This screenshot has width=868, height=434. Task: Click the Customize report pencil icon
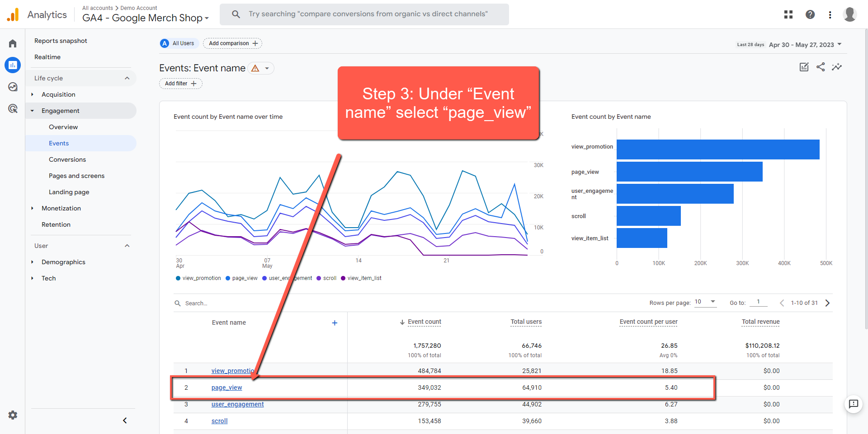tap(804, 67)
